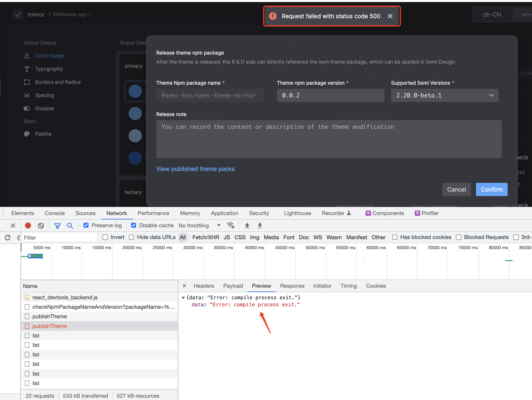Open the network request search
This screenshot has height=400, width=532.
coord(70,225)
